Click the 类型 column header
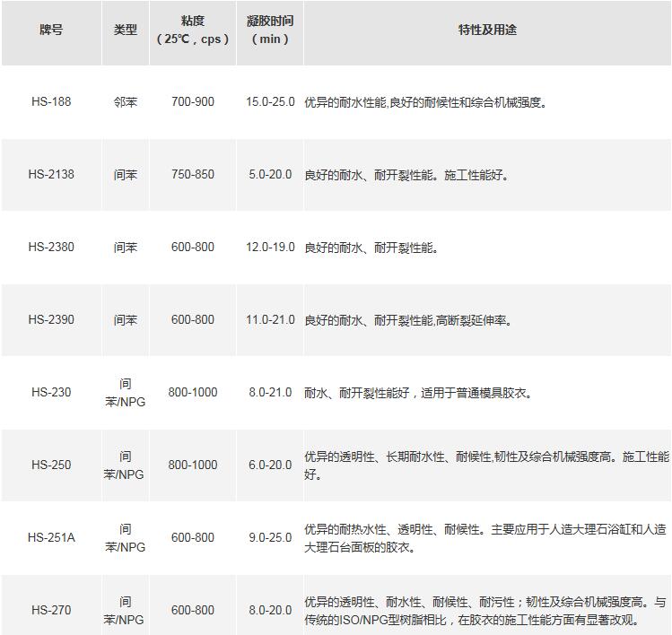This screenshot has height=635, width=672. [126, 30]
